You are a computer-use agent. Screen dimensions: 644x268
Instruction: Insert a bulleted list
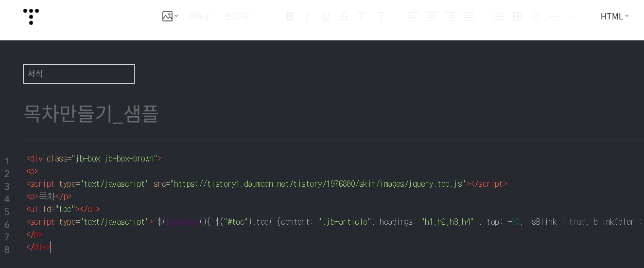(x=499, y=17)
